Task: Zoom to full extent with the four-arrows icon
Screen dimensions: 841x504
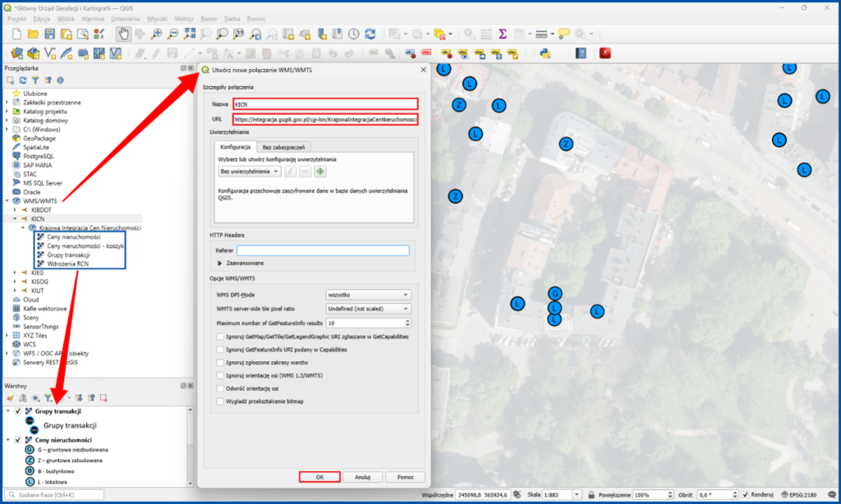Action: point(190,34)
